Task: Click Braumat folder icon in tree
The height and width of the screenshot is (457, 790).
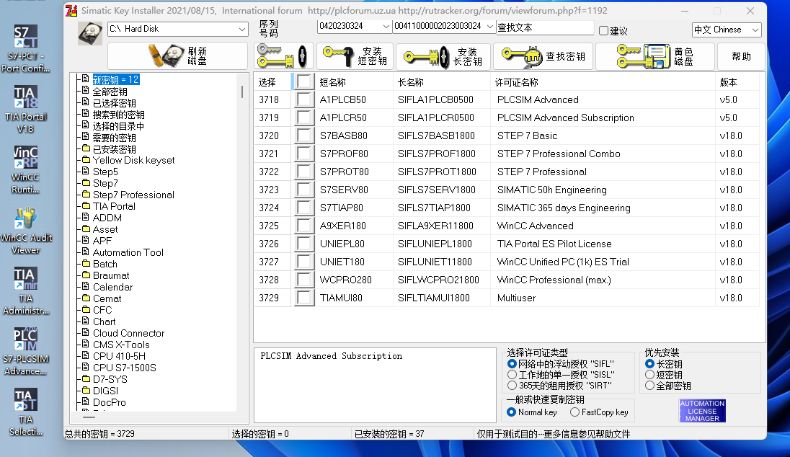Action: tap(85, 275)
